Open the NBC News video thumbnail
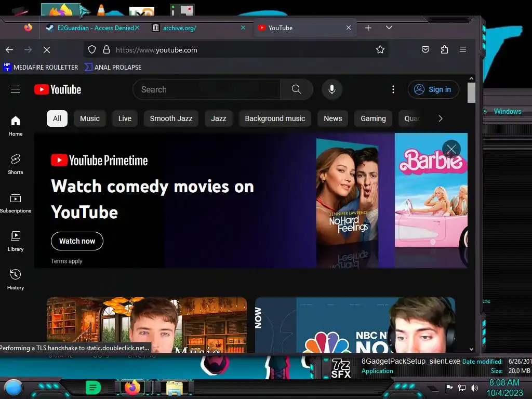Image resolution: width=532 pixels, height=399 pixels. [x=355, y=325]
